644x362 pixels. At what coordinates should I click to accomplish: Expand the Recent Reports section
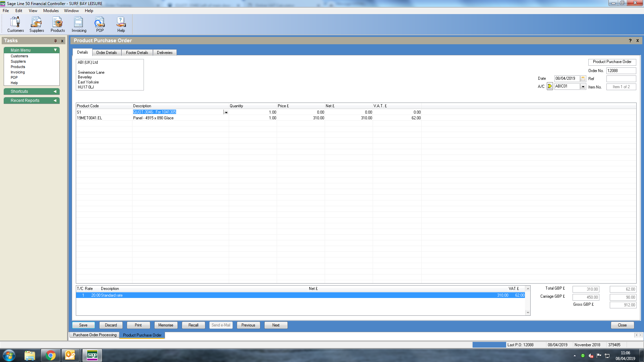pos(55,101)
